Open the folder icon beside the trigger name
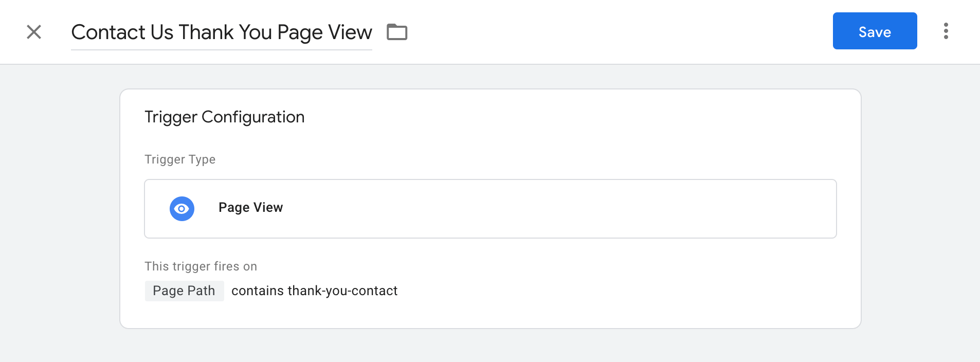This screenshot has height=362, width=980. [397, 32]
